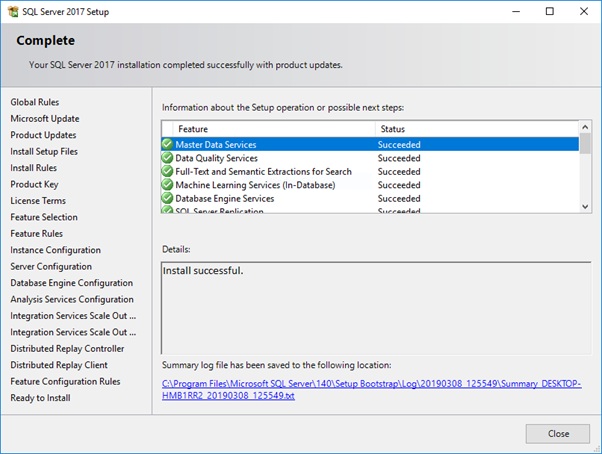Click Succeeded status for Data Quality Services
Image resolution: width=602 pixels, height=454 pixels.
[x=399, y=158]
